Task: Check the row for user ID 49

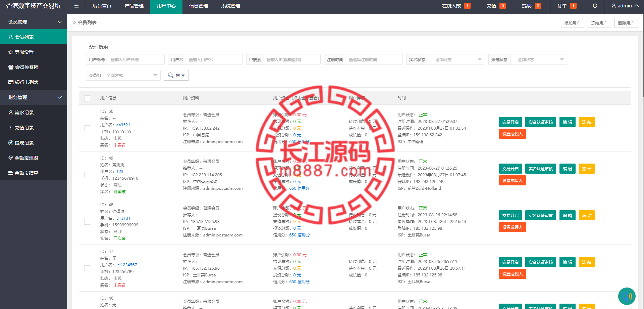Action: pyautogui.click(x=87, y=175)
